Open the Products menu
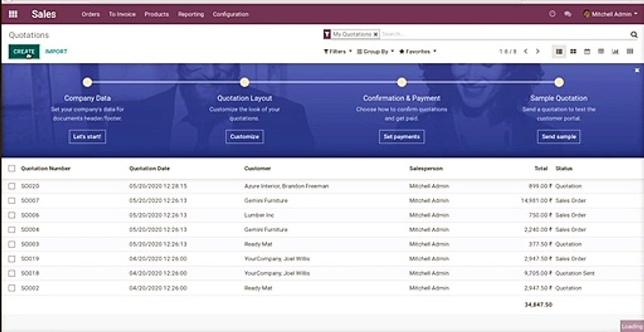 pos(156,14)
